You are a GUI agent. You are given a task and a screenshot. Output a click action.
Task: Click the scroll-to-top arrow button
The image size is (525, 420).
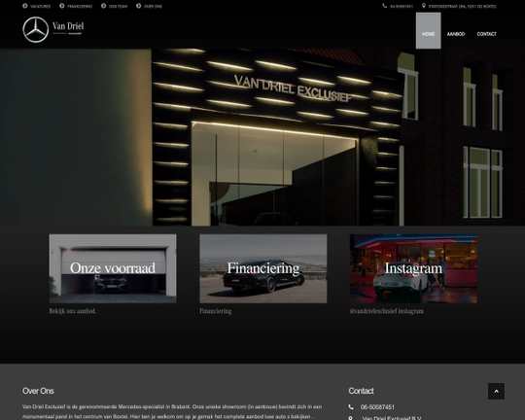496,391
